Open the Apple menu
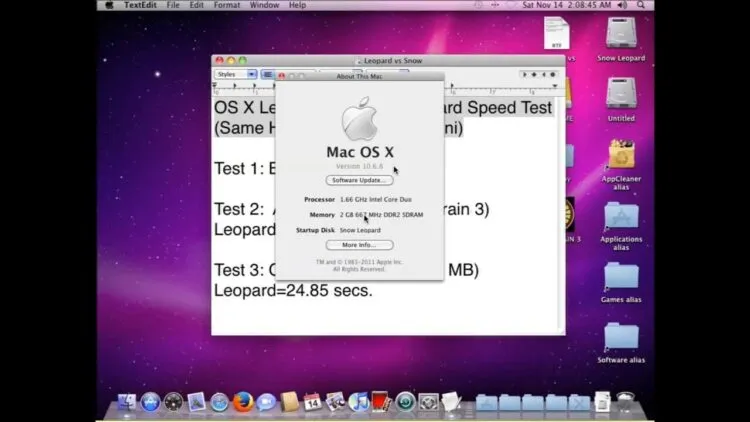The image size is (750, 422). [110, 5]
